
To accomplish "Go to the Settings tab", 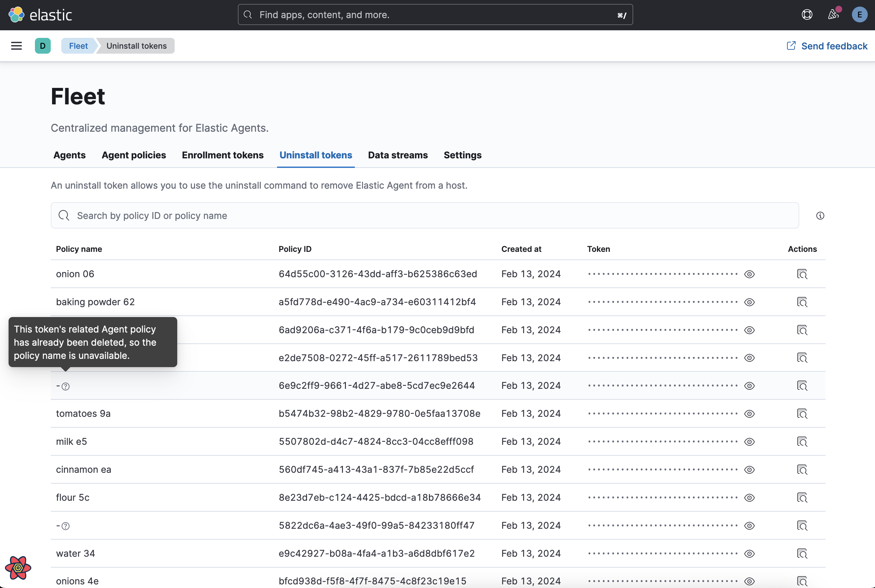I will click(463, 155).
